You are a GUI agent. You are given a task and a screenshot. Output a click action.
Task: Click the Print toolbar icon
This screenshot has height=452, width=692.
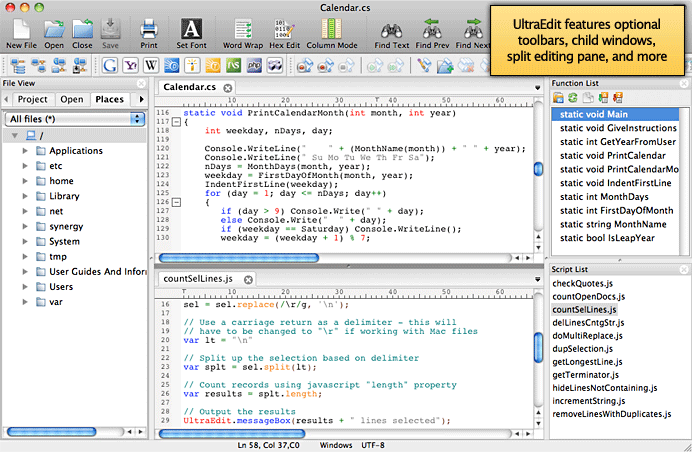[148, 28]
